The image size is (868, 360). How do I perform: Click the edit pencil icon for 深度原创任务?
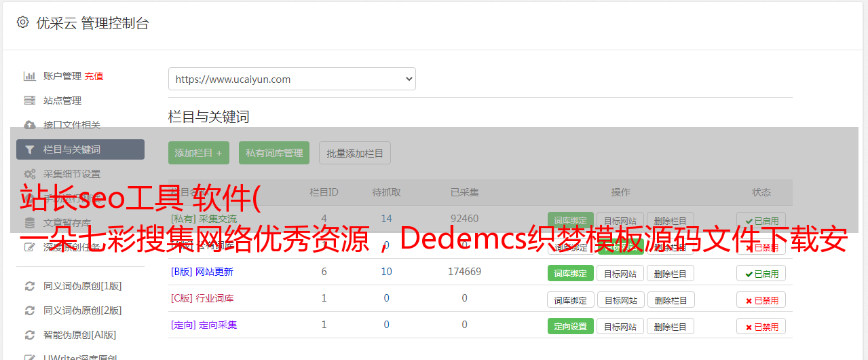[29, 247]
